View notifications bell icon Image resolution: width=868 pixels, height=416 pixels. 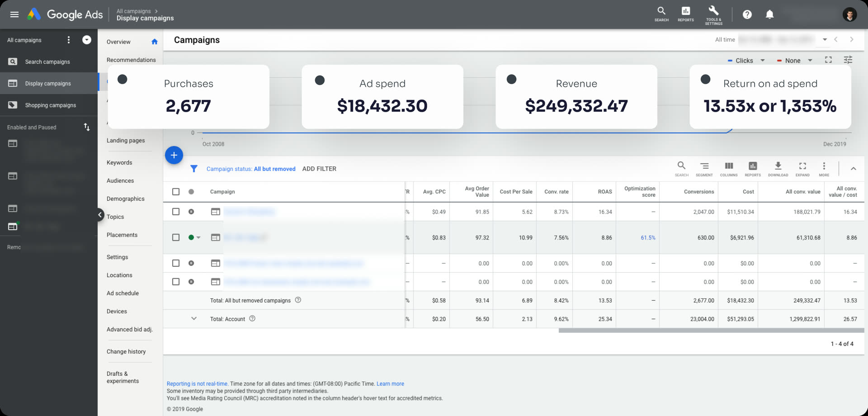coord(769,14)
